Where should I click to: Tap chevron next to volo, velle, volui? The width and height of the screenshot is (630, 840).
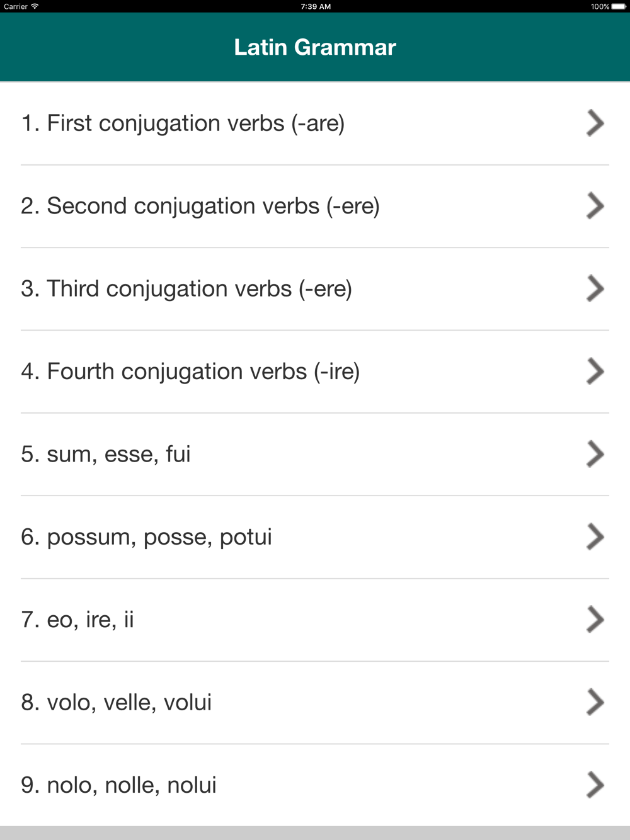pyautogui.click(x=595, y=702)
